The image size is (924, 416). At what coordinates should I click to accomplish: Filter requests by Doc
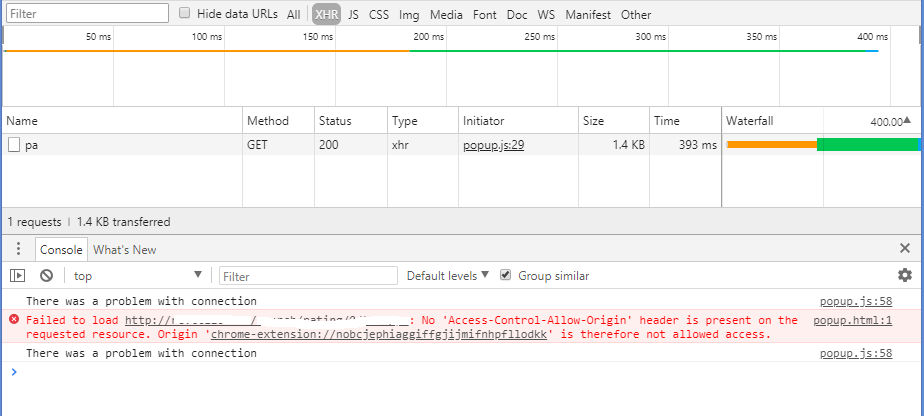pyautogui.click(x=517, y=15)
